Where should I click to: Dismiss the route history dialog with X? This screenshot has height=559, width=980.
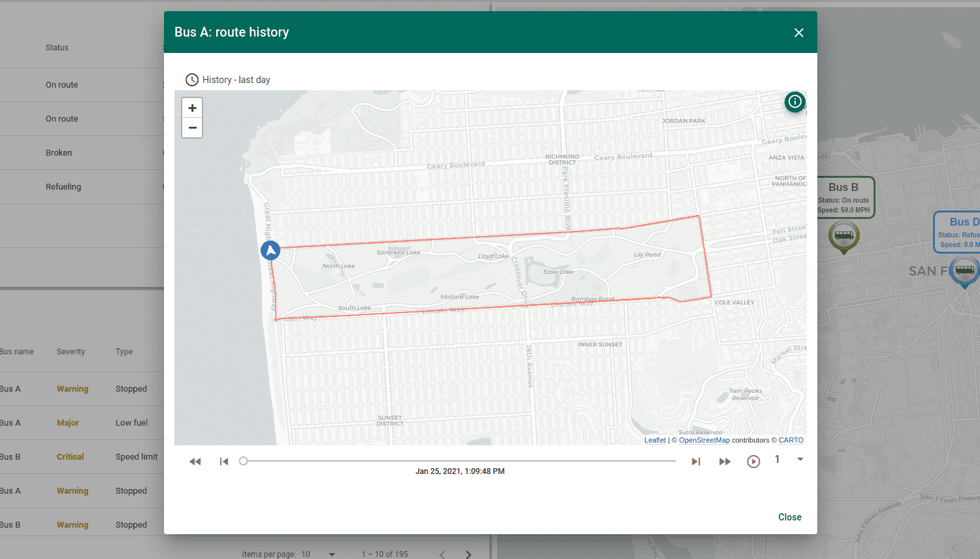tap(798, 32)
